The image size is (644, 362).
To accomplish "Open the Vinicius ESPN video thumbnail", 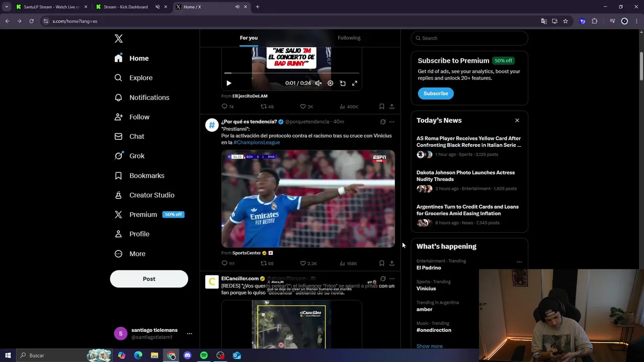I will tap(308, 199).
